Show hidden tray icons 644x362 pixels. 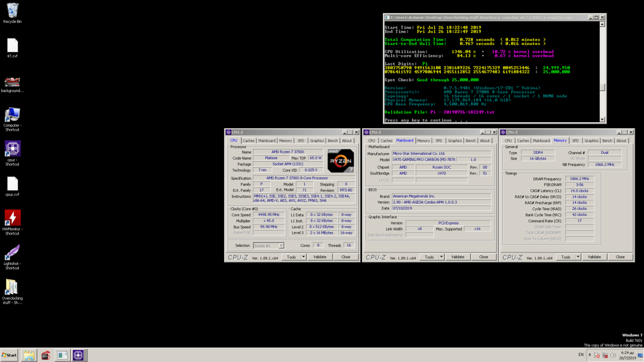(x=590, y=355)
